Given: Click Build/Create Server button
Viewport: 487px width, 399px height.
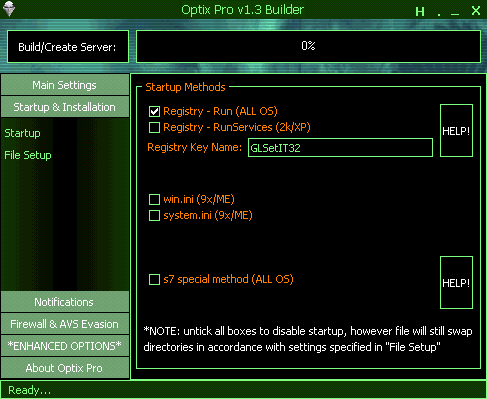Looking at the screenshot, I should [x=68, y=47].
